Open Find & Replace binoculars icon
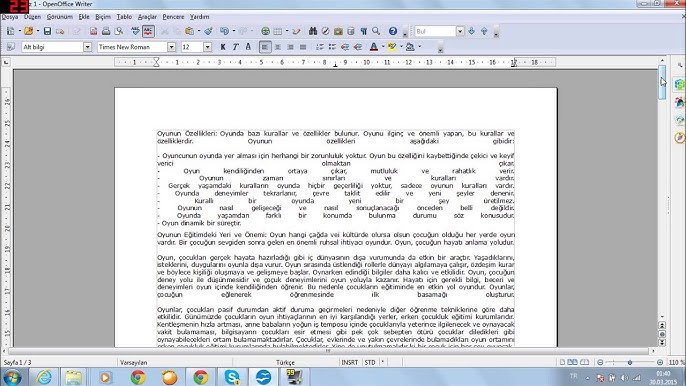The image size is (686, 386). tap(313, 32)
